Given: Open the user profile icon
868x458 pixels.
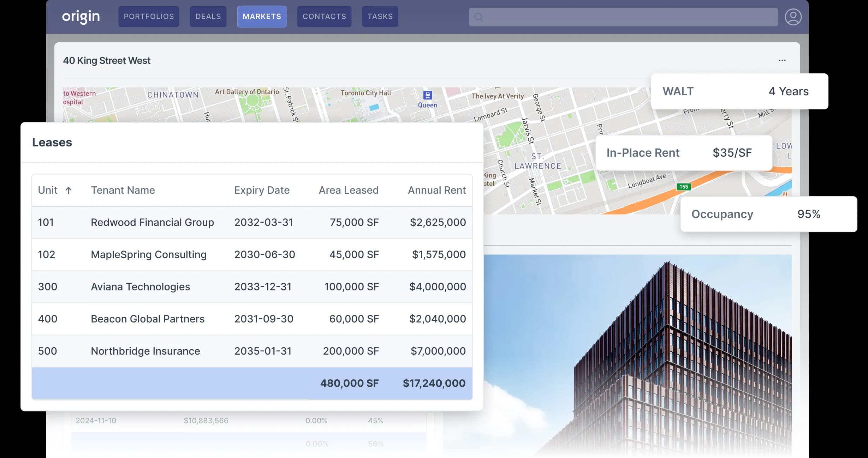Looking at the screenshot, I should pyautogui.click(x=793, y=17).
